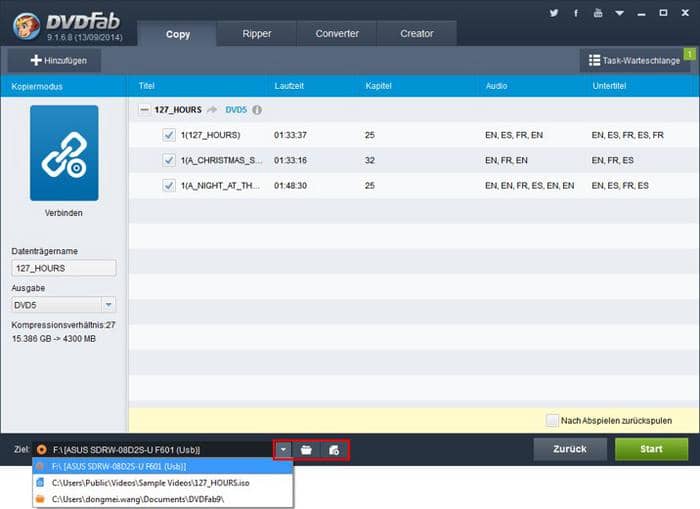Image resolution: width=700 pixels, height=509 pixels.
Task: Toggle the Ziel destination dropdown arrow
Action: [283, 450]
